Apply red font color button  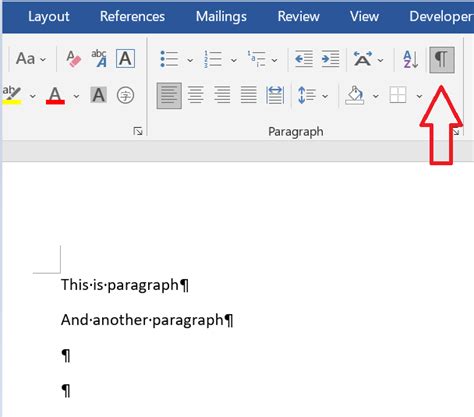click(x=55, y=96)
